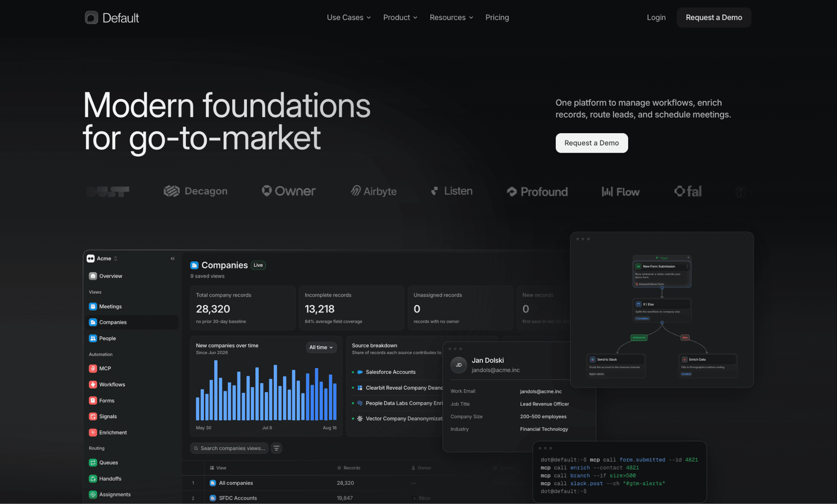Click Request a Demo in header
This screenshot has height=504, width=837.
(714, 18)
